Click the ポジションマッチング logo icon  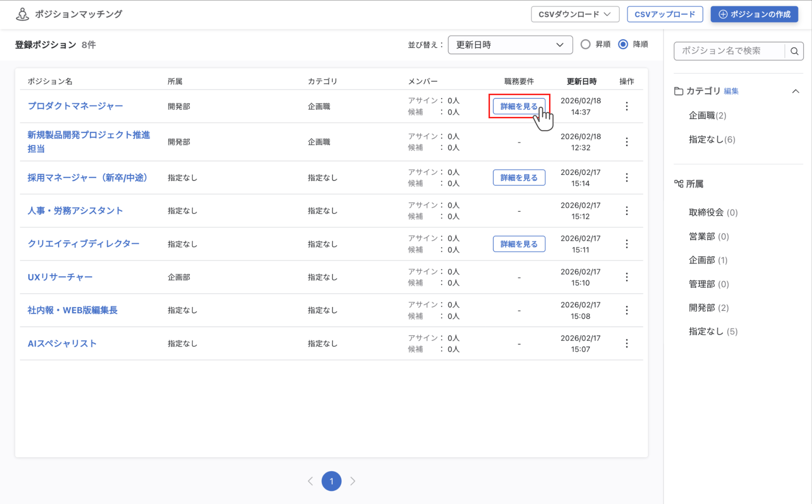pos(22,14)
